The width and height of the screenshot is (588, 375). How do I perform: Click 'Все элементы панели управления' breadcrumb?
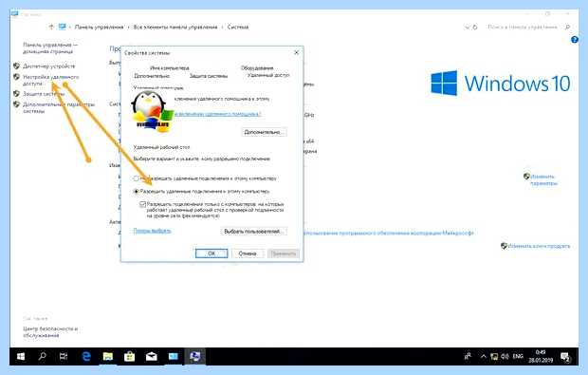(x=175, y=27)
